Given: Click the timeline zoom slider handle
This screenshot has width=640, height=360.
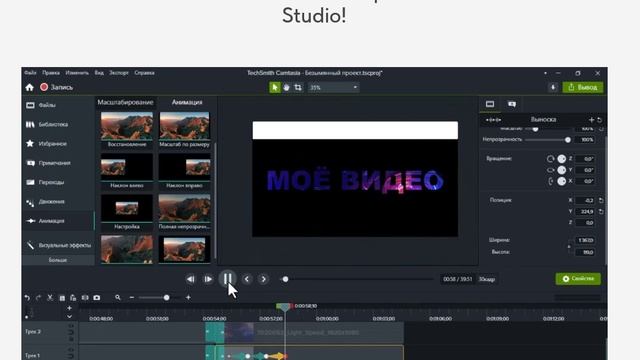Looking at the screenshot, I should click(167, 298).
